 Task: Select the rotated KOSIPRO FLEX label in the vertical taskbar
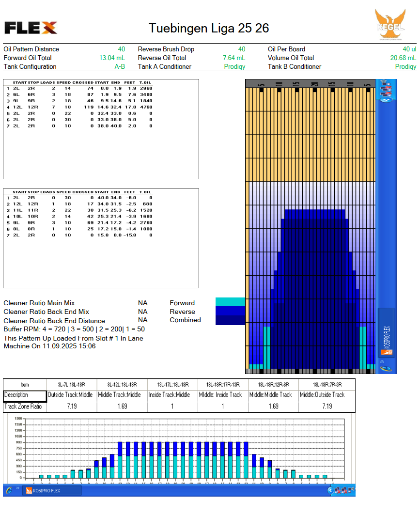pos(386,335)
